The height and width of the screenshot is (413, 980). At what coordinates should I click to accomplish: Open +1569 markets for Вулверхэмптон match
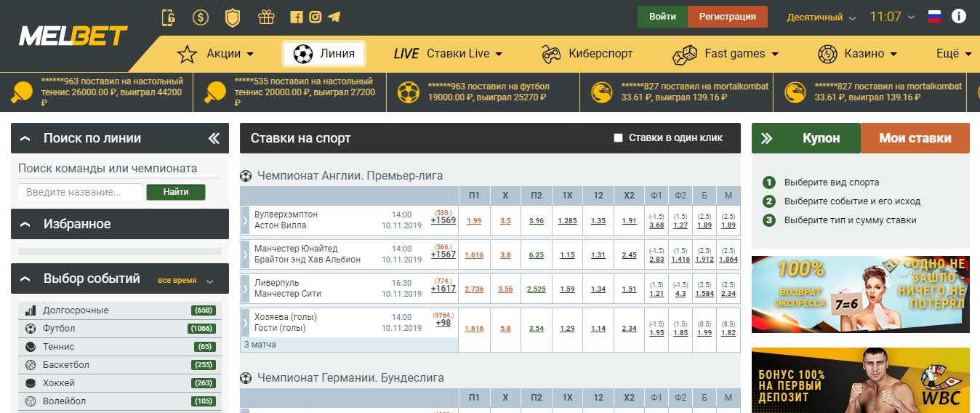coord(443,220)
